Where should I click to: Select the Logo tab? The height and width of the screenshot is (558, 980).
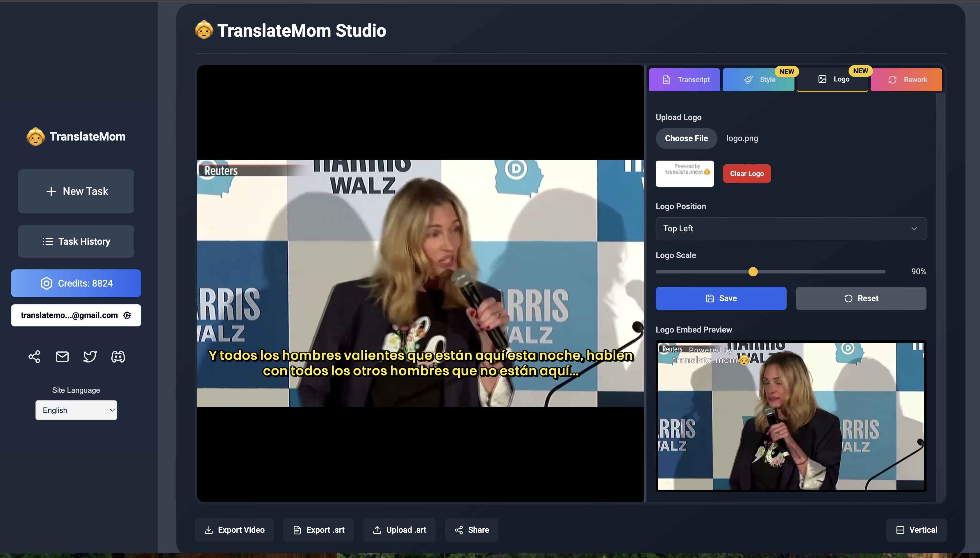(833, 79)
